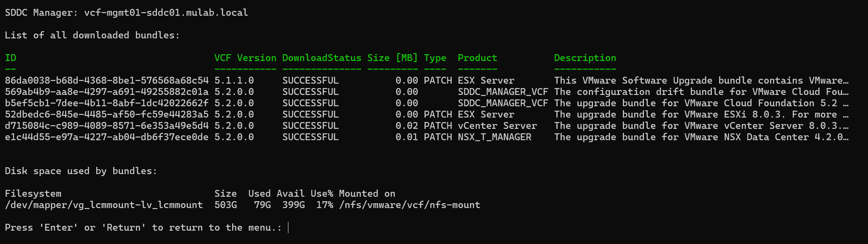868x244 pixels.
Task: Click PATCH type in the NSX_T_MANAGER row
Action: [x=438, y=137]
